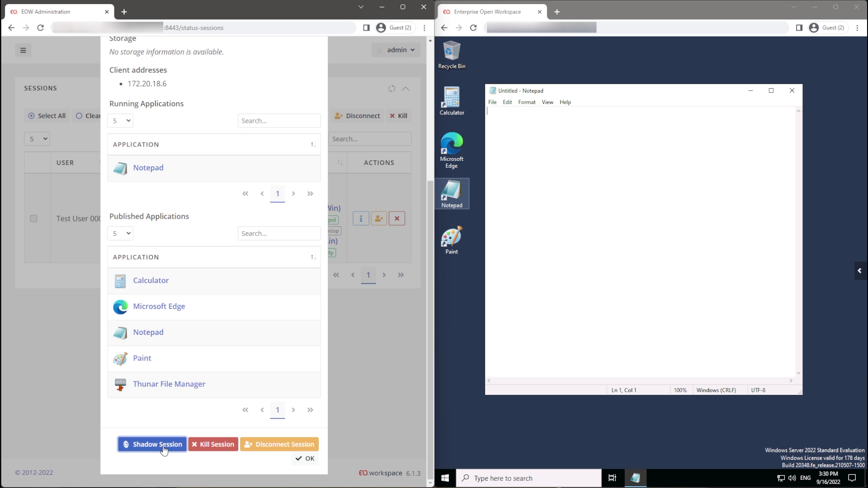Open Notepad Edit menu
This screenshot has height=488, width=868.
(x=507, y=102)
